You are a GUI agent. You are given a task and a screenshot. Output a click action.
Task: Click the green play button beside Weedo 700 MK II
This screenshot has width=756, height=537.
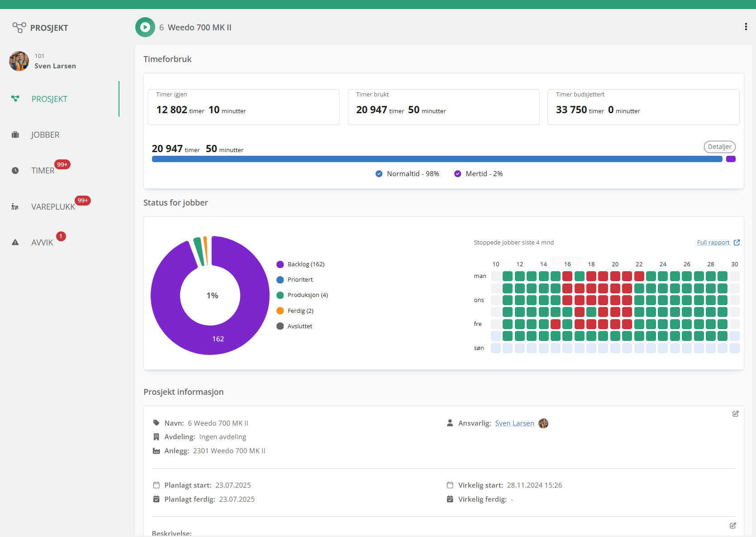point(145,27)
